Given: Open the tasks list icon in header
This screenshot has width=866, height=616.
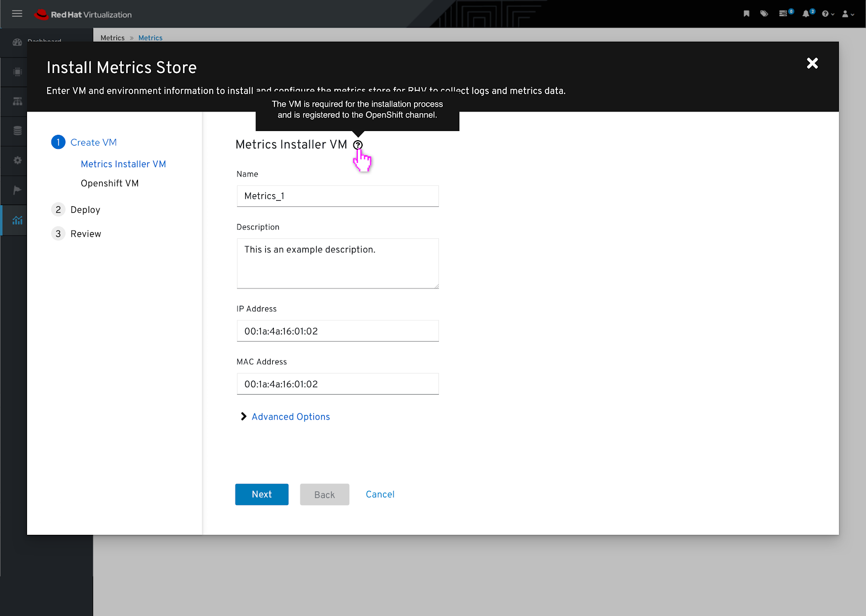Looking at the screenshot, I should point(783,14).
